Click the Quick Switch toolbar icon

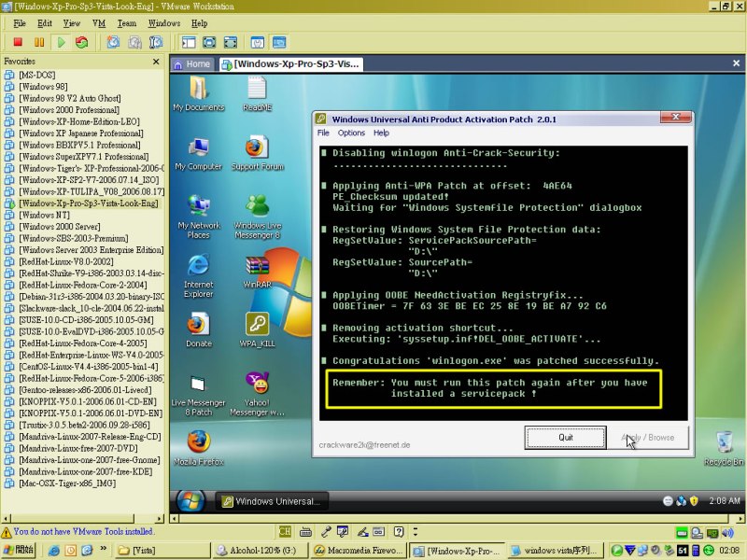point(231,42)
